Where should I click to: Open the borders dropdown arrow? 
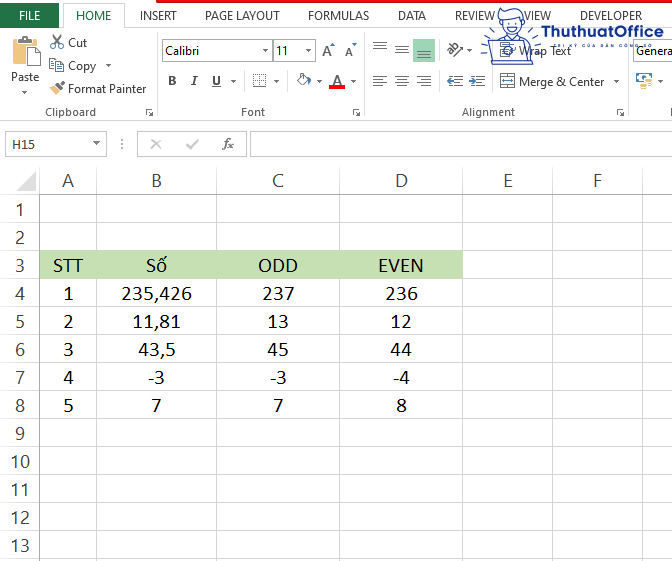[276, 81]
